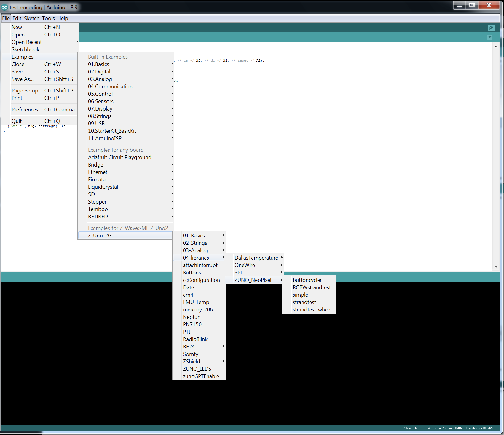The width and height of the screenshot is (504, 435).
Task: Open DallasTemperature library examples
Action: pyautogui.click(x=254, y=258)
